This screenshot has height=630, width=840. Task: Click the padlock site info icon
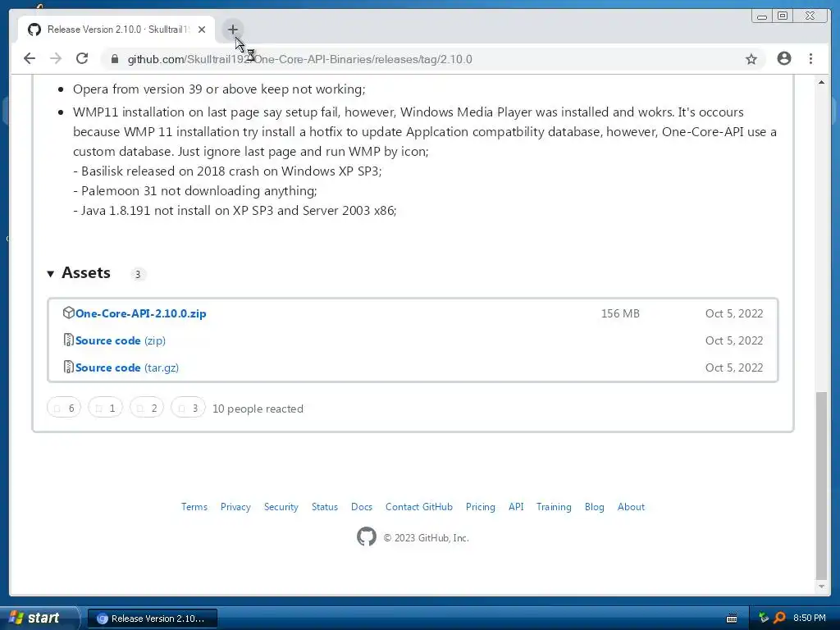coord(115,59)
